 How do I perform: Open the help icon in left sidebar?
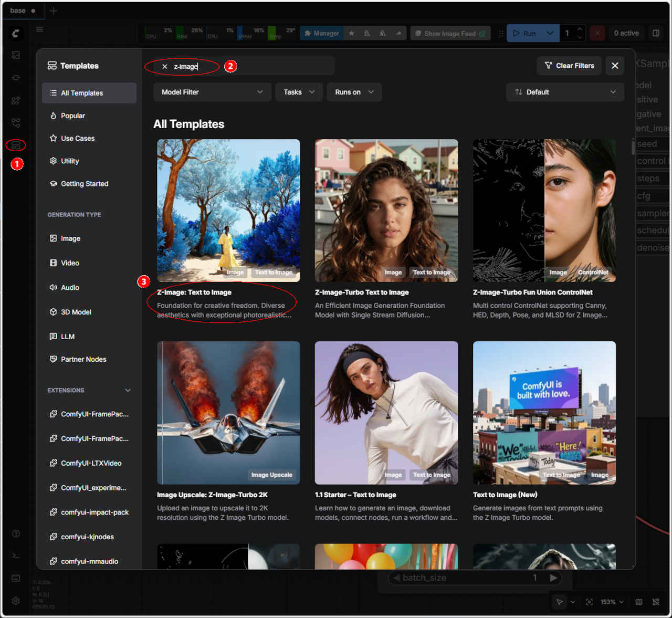pos(16,533)
